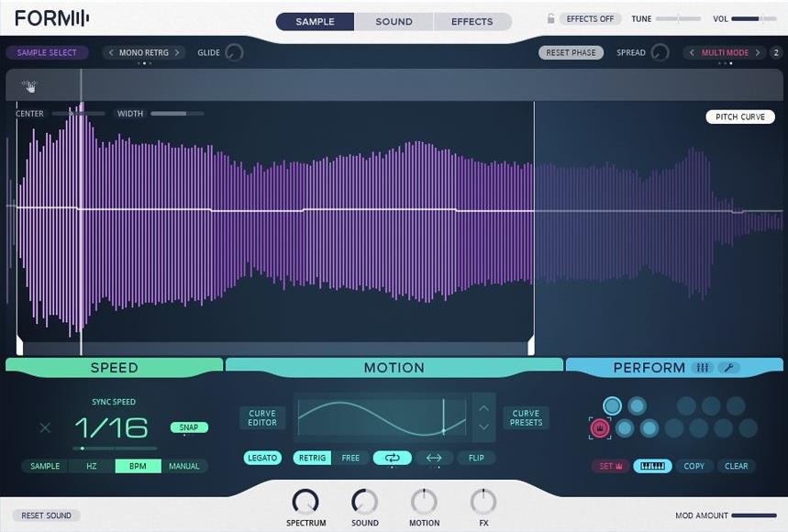This screenshot has height=532, width=788.
Task: Activate the keyboard icon in Perform panel
Action: (653, 466)
